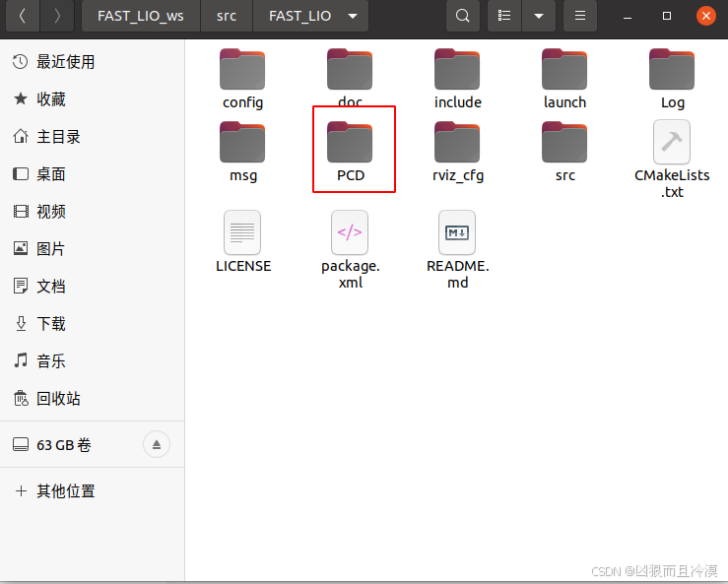Minimize the file manager window
This screenshot has width=728, height=584.
pyautogui.click(x=628, y=16)
